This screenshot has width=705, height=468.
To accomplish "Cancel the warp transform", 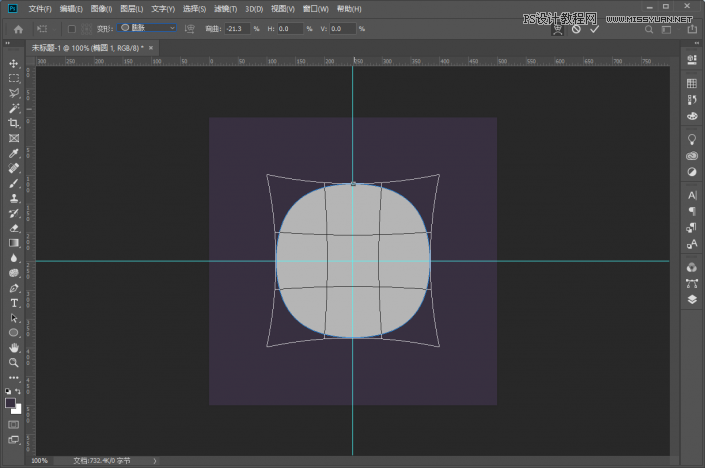I will (x=576, y=29).
